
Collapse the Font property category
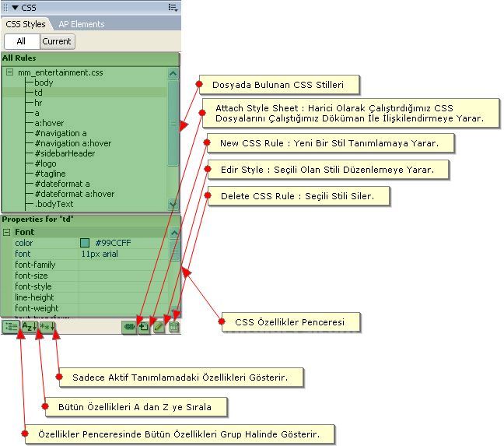(x=7, y=232)
